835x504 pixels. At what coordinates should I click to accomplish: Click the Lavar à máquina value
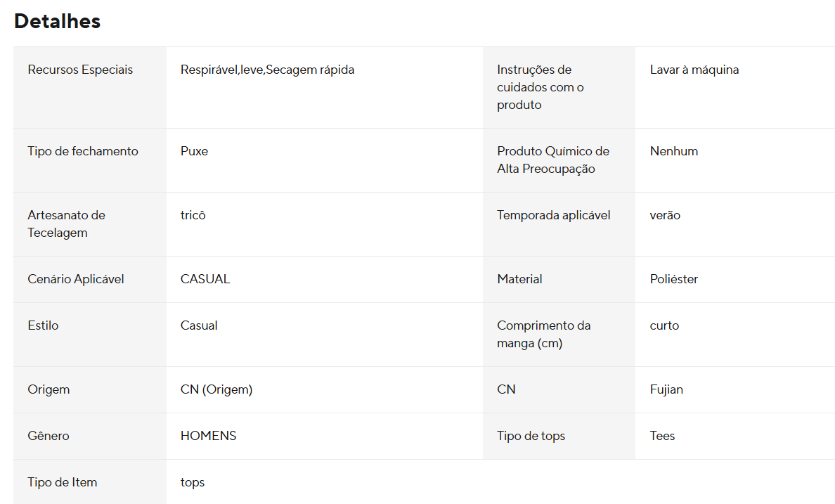(694, 70)
